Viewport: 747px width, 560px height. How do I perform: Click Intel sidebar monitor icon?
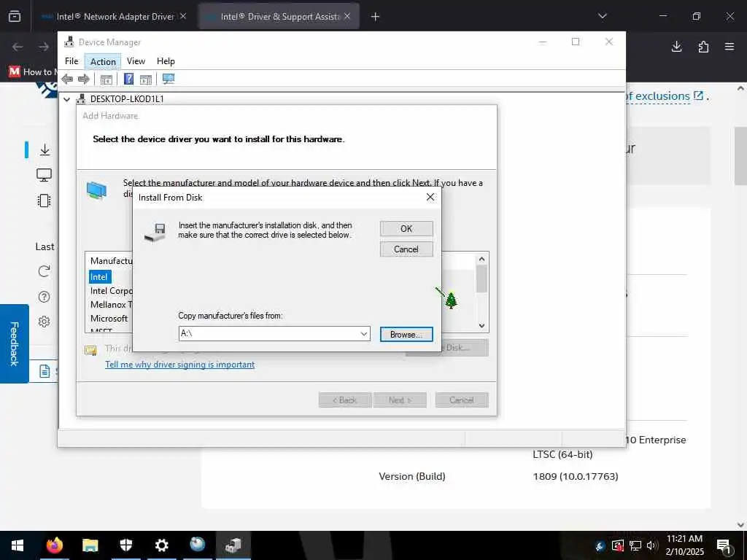(x=44, y=175)
